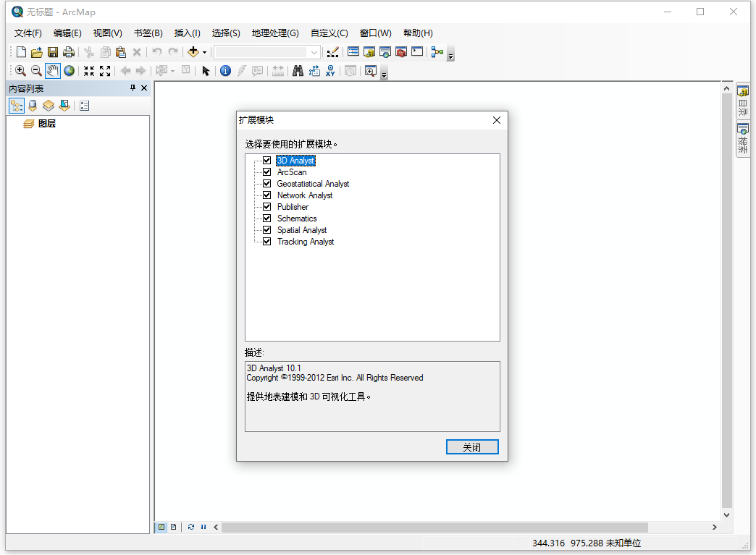Open table of contents Options icon
The image size is (756, 555).
coord(85,106)
